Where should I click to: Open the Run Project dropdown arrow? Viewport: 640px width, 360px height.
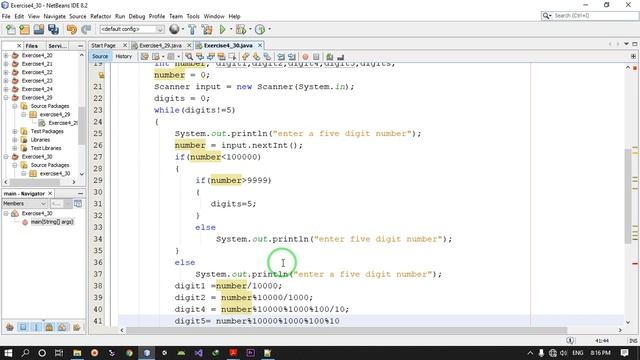pos(231,29)
